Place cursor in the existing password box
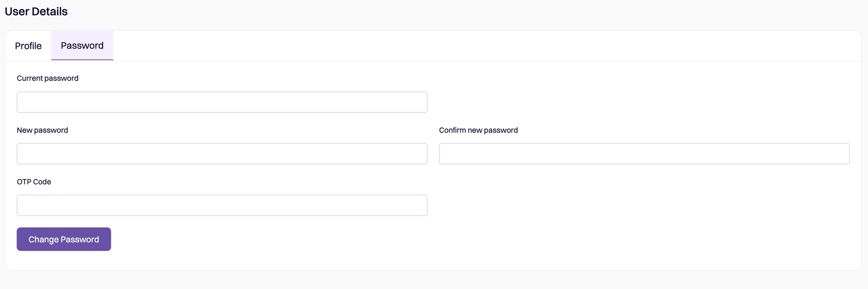The image size is (868, 289). coord(222,102)
